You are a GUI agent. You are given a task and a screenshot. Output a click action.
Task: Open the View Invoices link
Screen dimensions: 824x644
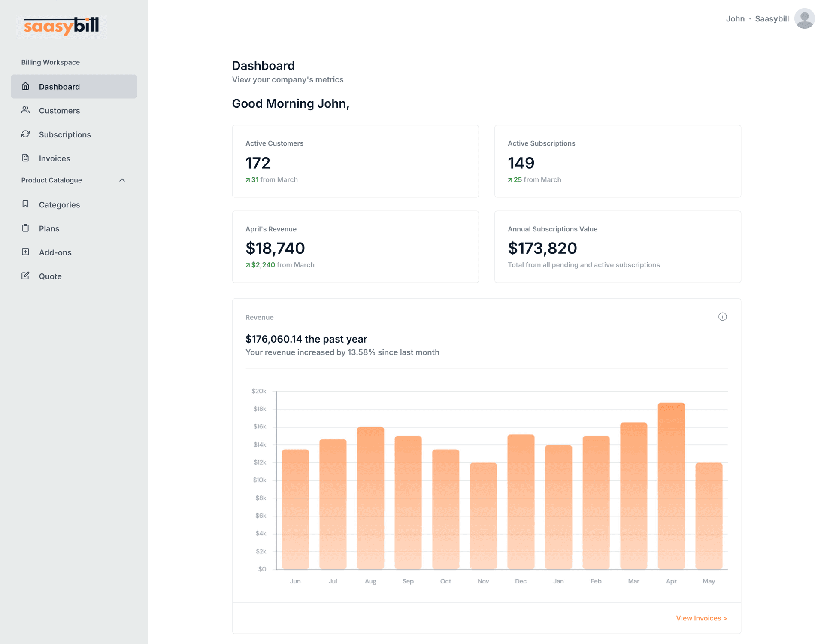pyautogui.click(x=701, y=618)
